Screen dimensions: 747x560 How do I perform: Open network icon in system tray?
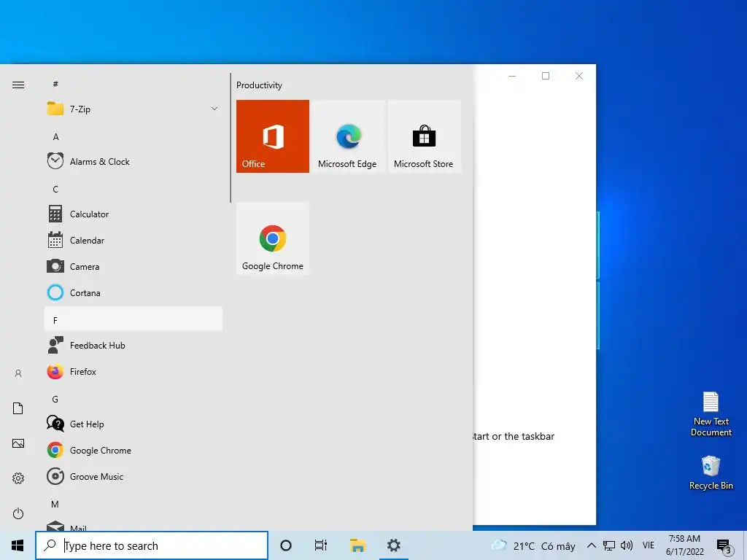[x=609, y=545]
